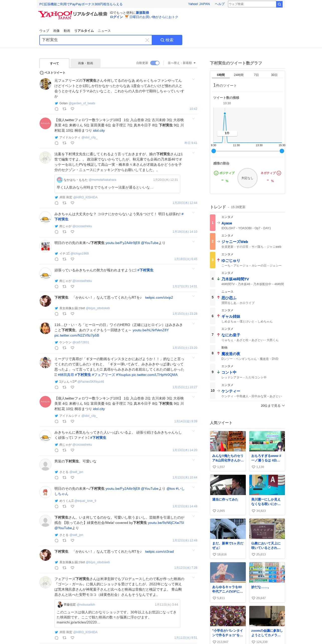The width and height of the screenshot is (322, 644).
Task: Toggle the 自動更新 auto-update switch
Action: 155,63
